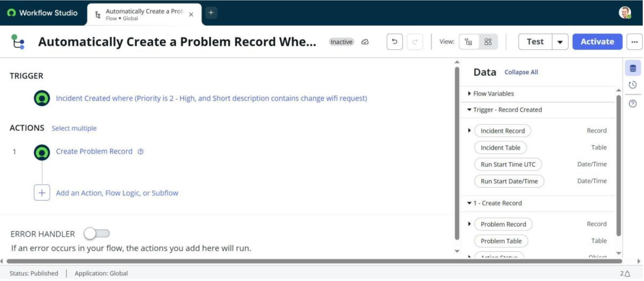The image size is (644, 281).
Task: Click the Create Problem Record action icon
Action: 42,152
